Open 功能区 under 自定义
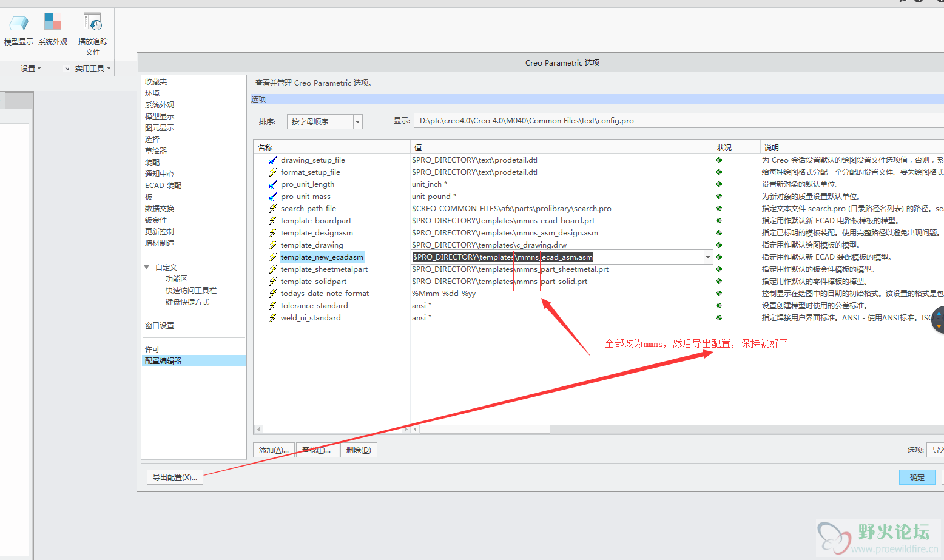The width and height of the screenshot is (944, 560). (x=177, y=279)
